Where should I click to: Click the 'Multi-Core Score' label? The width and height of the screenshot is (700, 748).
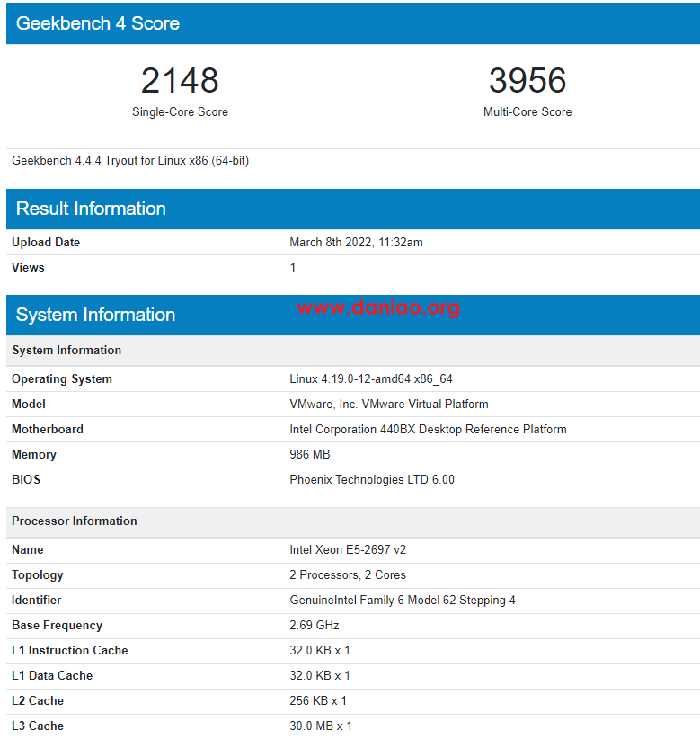pyautogui.click(x=527, y=111)
